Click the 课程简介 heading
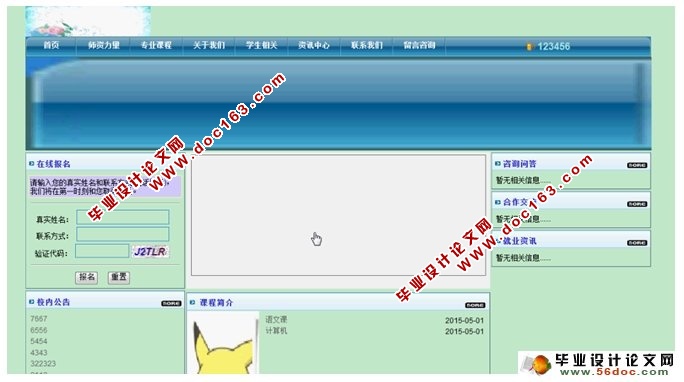Viewport: 684px width, 382px height. click(x=216, y=303)
